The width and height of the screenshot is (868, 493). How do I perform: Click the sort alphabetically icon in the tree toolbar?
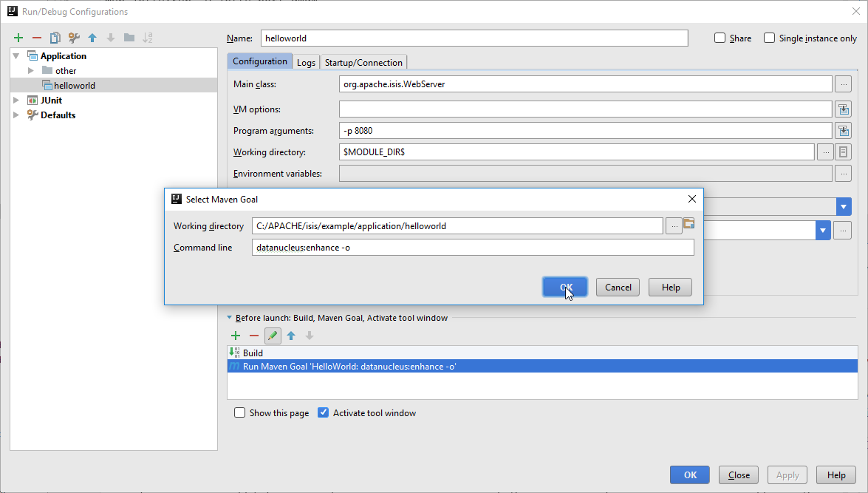[x=148, y=38]
